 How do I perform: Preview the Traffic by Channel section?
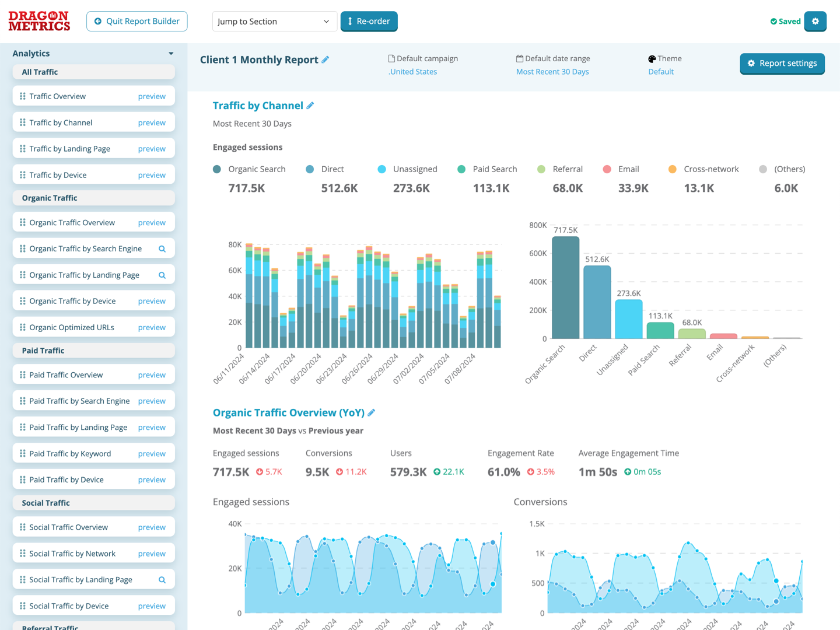point(152,123)
